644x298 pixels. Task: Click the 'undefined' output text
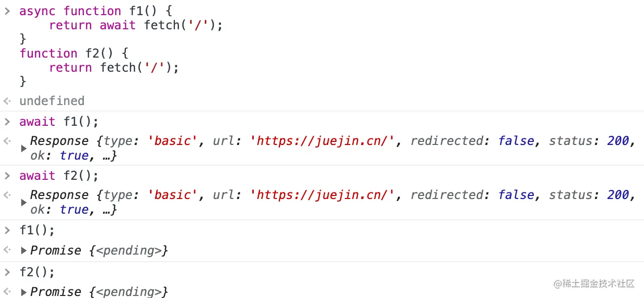point(52,101)
